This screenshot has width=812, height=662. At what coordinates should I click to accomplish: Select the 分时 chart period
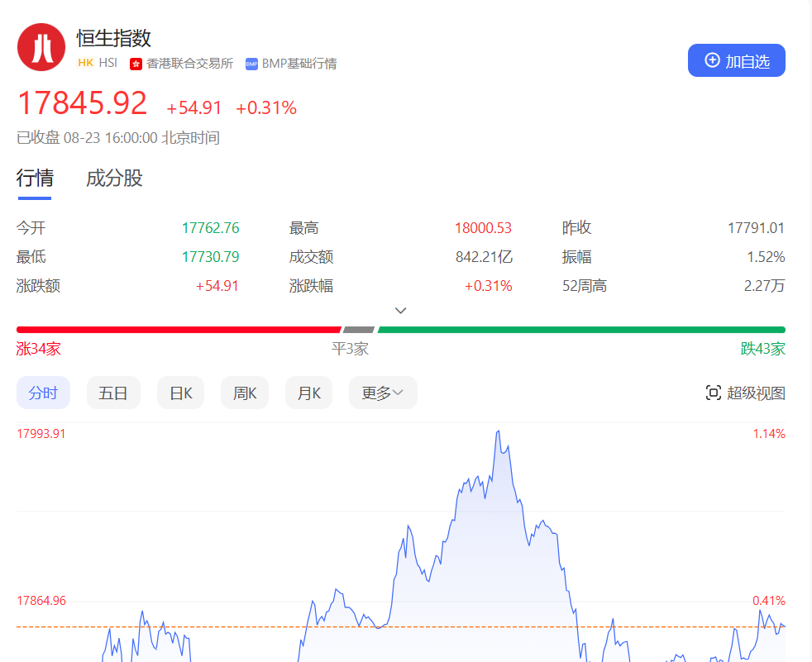[43, 393]
